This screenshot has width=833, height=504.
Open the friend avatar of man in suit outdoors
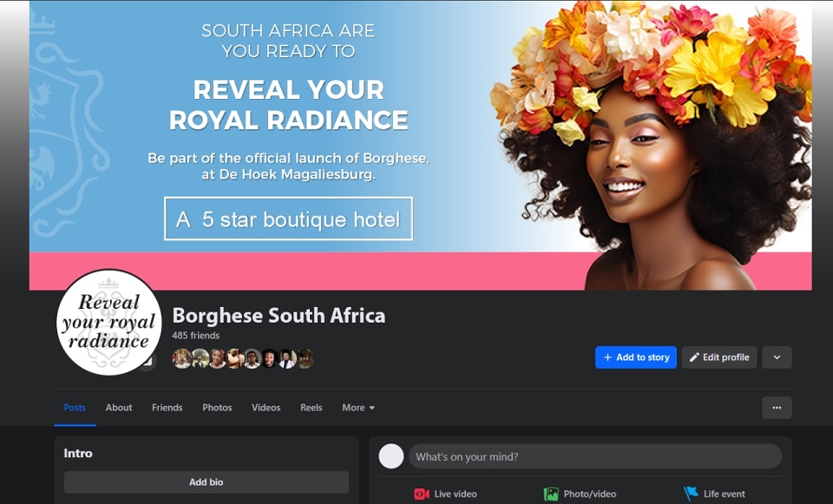(200, 358)
